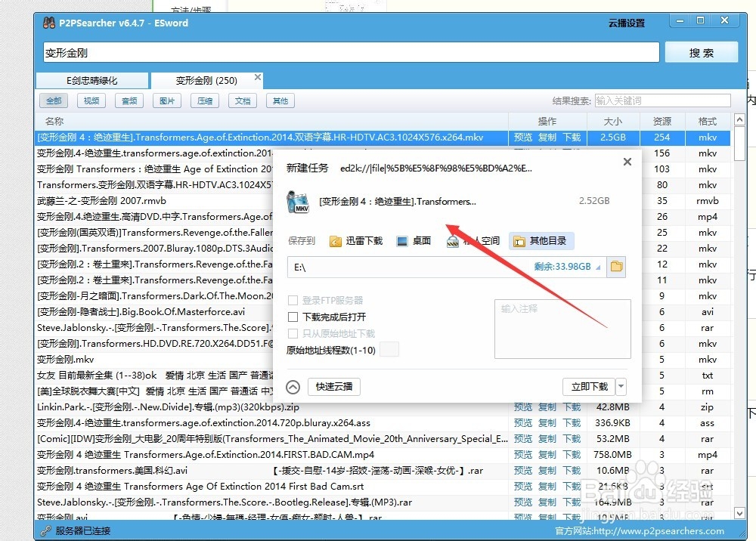Toggle 只从原始地址下载 checkbox
Viewport: 756px width, 541px height.
(293, 333)
